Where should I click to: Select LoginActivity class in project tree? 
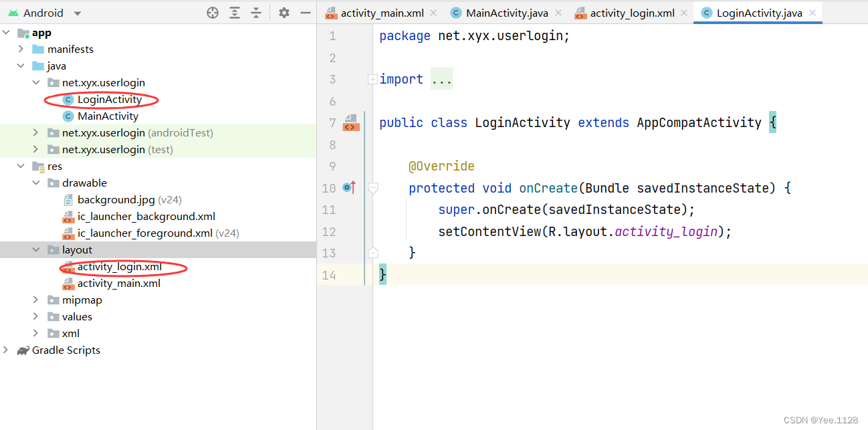(x=110, y=99)
